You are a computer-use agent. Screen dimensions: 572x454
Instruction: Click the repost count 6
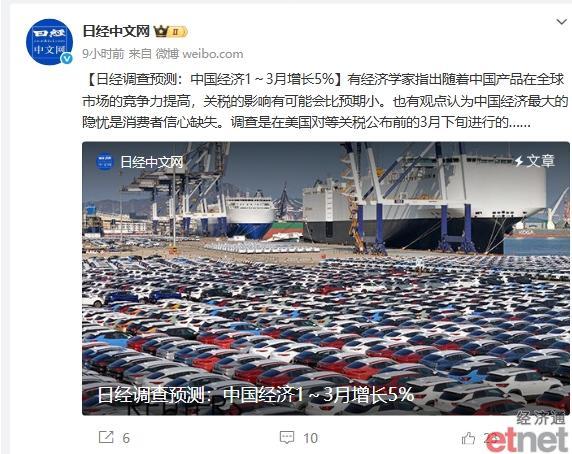pyautogui.click(x=126, y=438)
